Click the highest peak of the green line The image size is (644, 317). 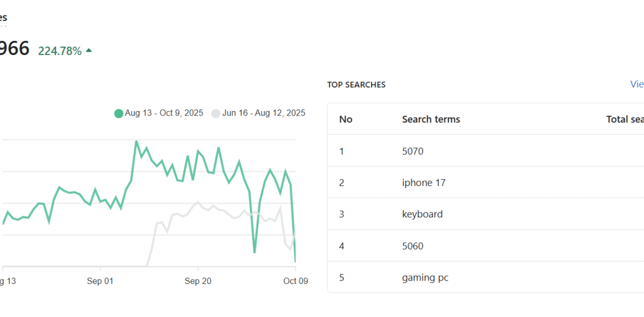pyautogui.click(x=136, y=141)
